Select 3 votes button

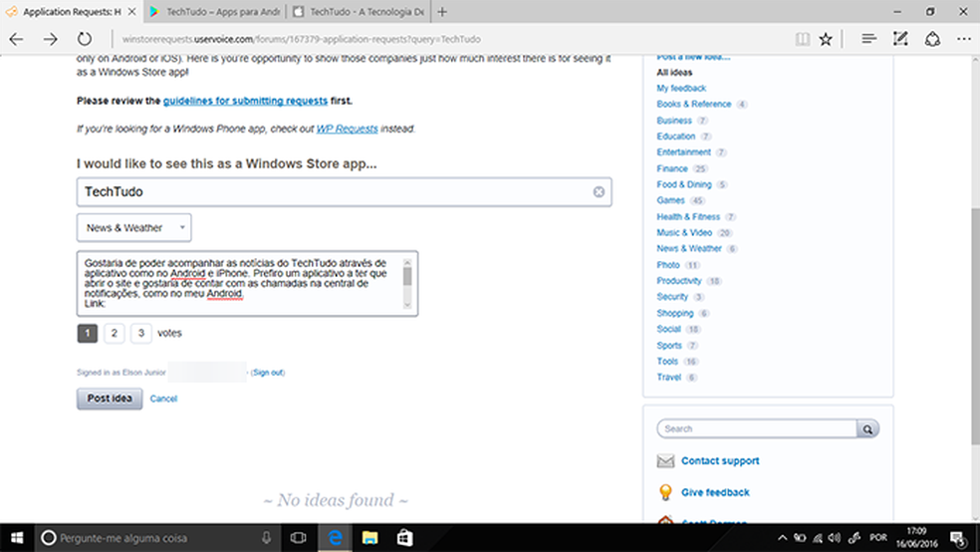point(141,333)
